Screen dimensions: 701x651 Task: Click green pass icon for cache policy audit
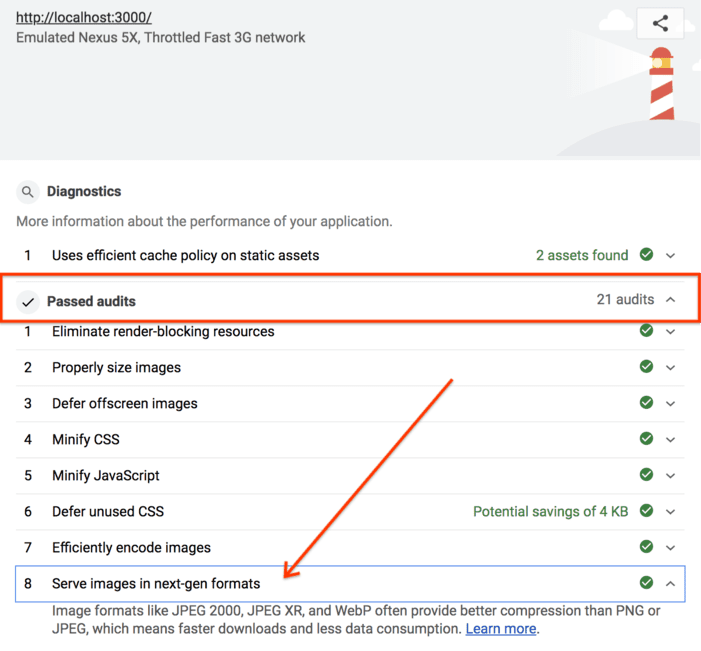coord(646,255)
